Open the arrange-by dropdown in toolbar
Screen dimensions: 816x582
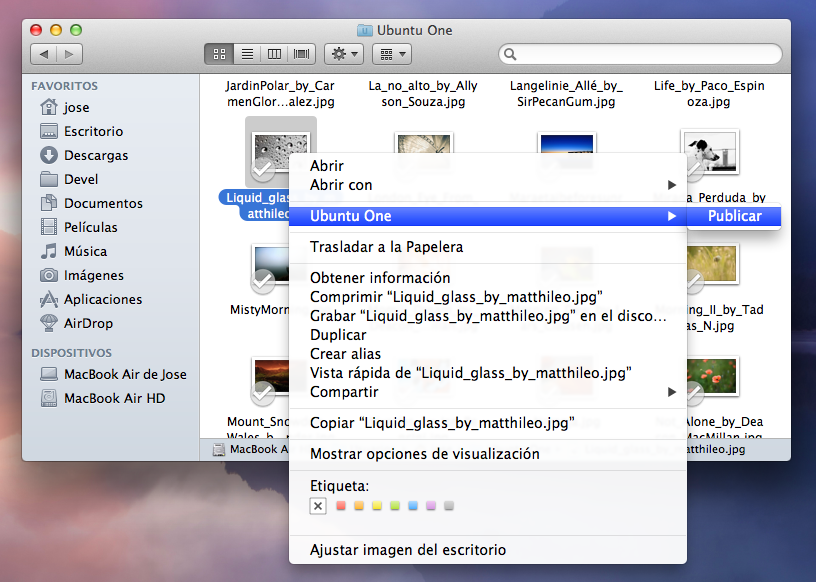point(391,54)
